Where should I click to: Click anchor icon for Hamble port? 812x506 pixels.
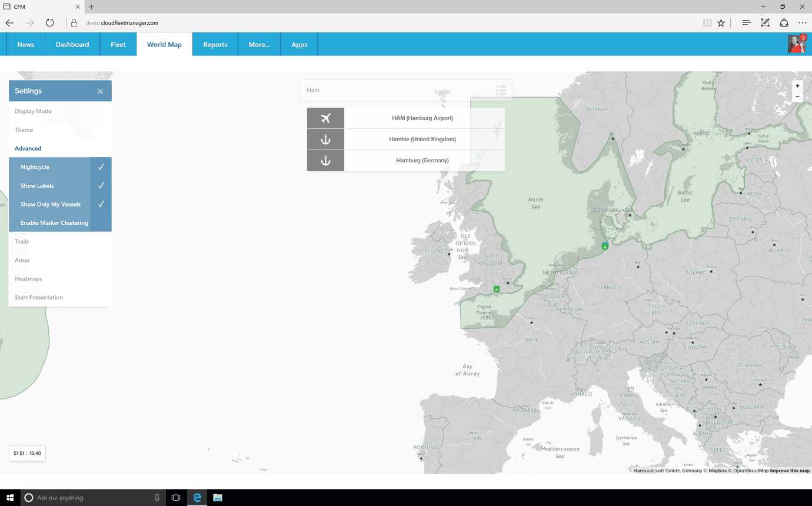[x=325, y=139]
